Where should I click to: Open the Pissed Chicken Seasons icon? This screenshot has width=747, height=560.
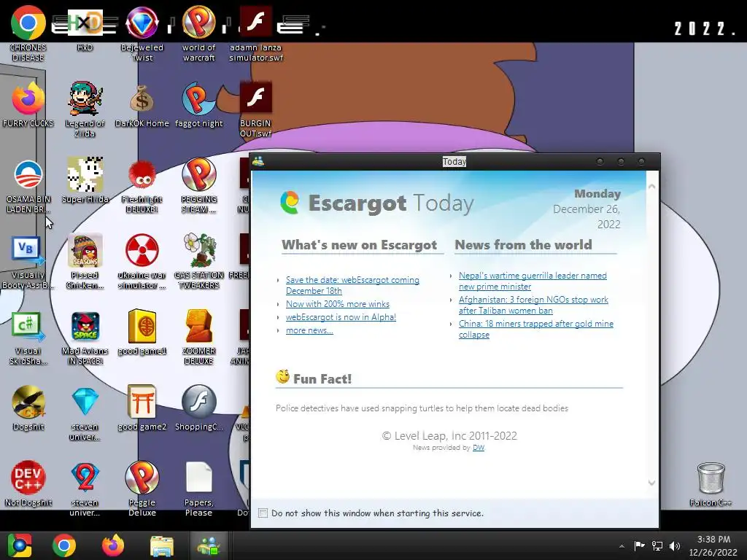85,251
